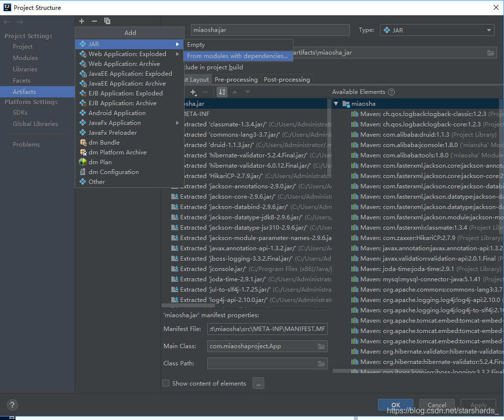The image size is (504, 420).
Task: Open Modules in Project Settings
Action: pos(25,58)
